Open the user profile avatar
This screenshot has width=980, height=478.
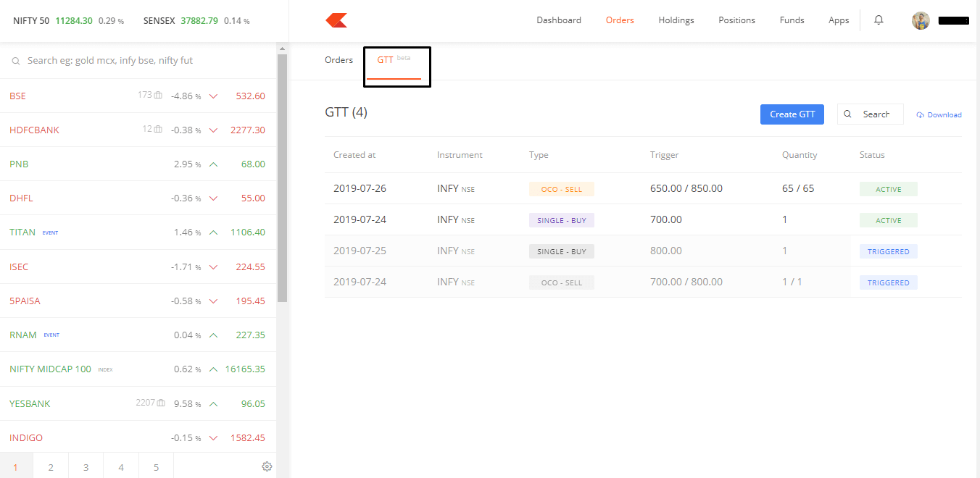pyautogui.click(x=921, y=20)
